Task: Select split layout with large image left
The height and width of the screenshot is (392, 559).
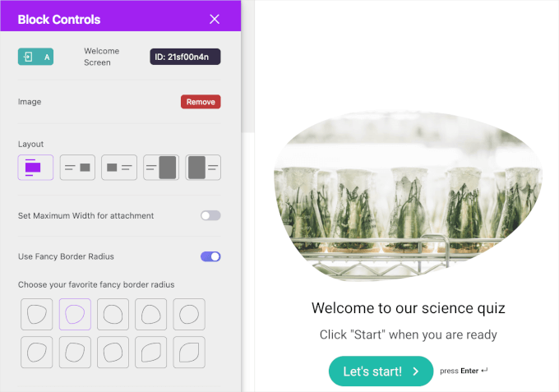Action: point(203,168)
